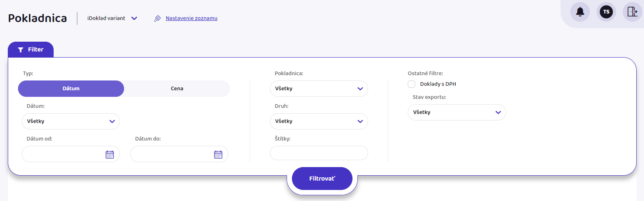Expand the Stav exportu dropdown
The image size is (644, 201).
tap(456, 112)
